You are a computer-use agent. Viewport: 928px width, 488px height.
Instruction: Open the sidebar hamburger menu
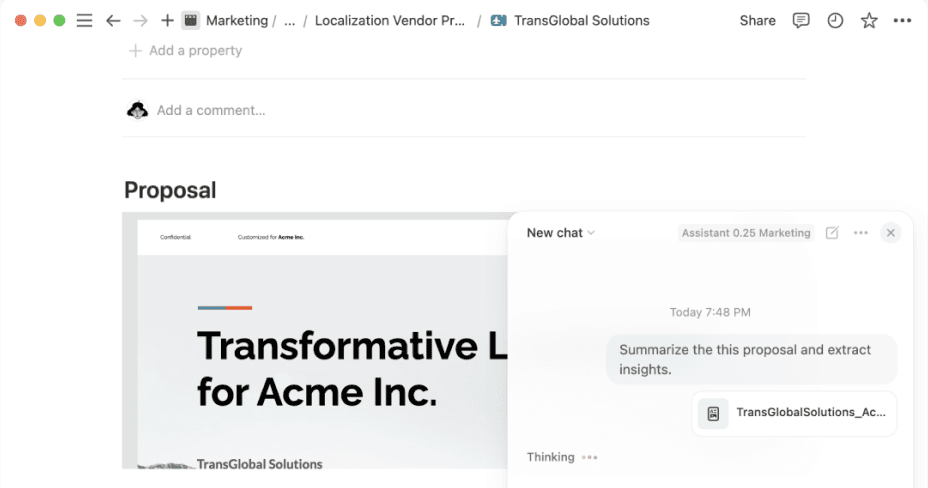[85, 20]
